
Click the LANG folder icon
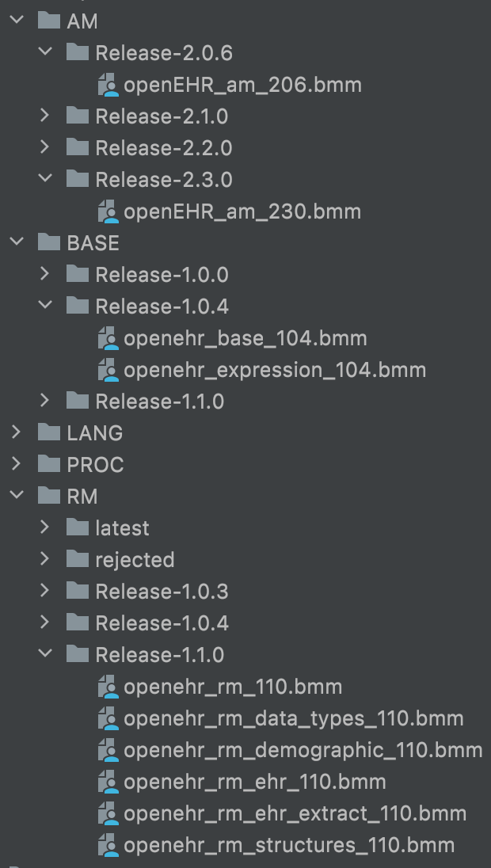(49, 433)
